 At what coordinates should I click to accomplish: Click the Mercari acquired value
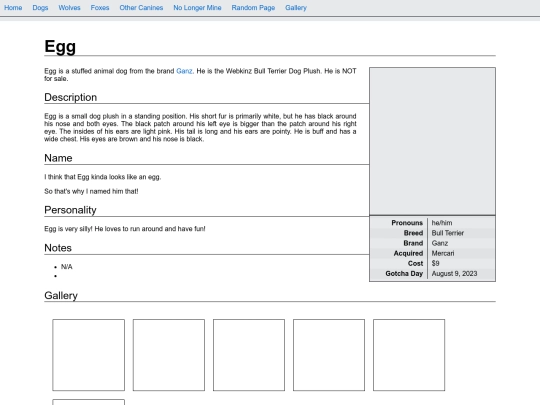tap(443, 253)
